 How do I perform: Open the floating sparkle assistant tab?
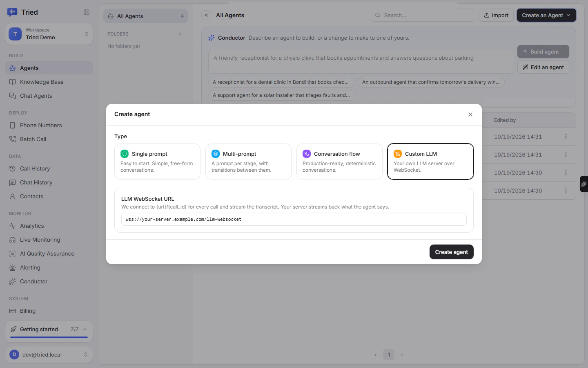[584, 184]
